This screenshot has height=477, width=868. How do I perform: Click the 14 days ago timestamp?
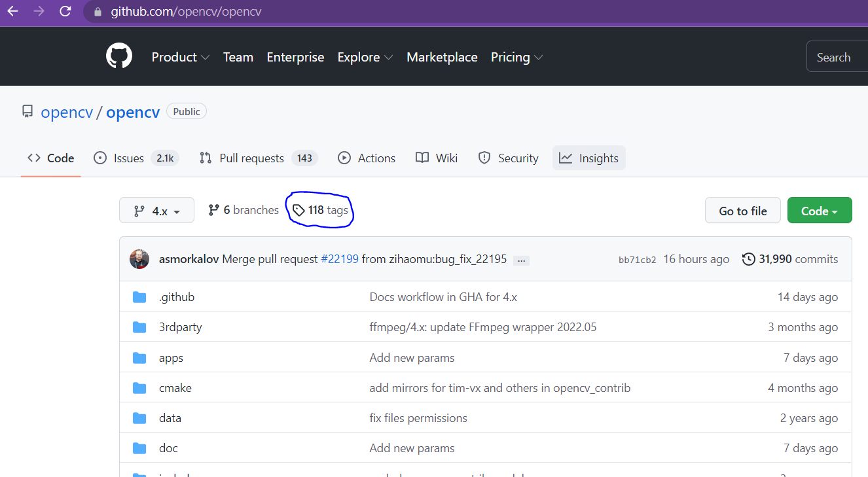[x=808, y=297]
